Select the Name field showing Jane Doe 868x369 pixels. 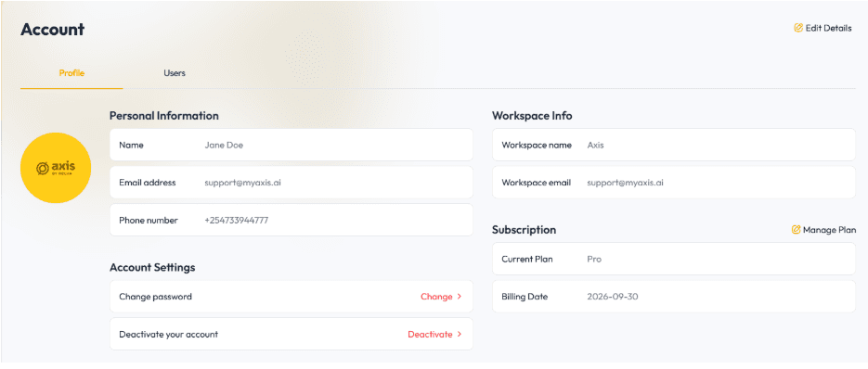(x=291, y=145)
